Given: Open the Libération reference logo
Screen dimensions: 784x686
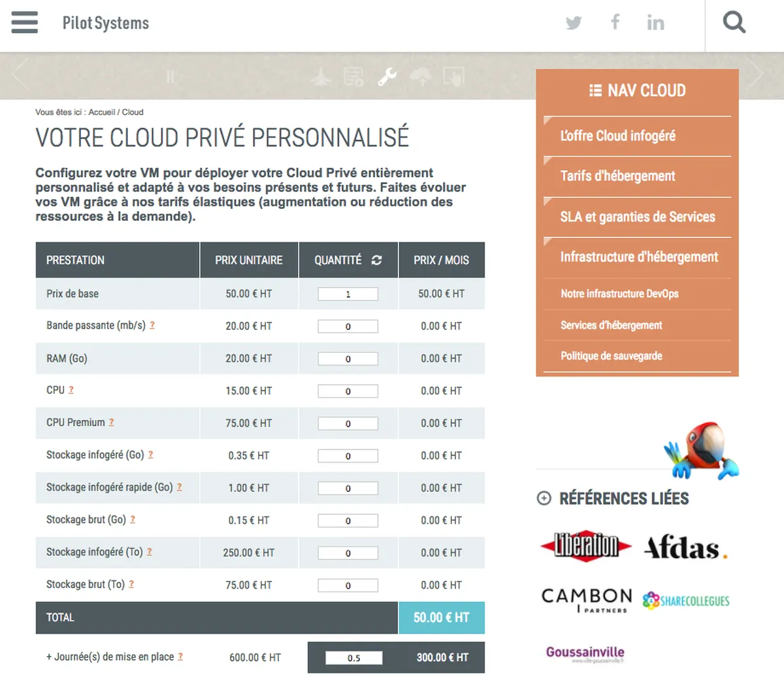Looking at the screenshot, I should (586, 546).
